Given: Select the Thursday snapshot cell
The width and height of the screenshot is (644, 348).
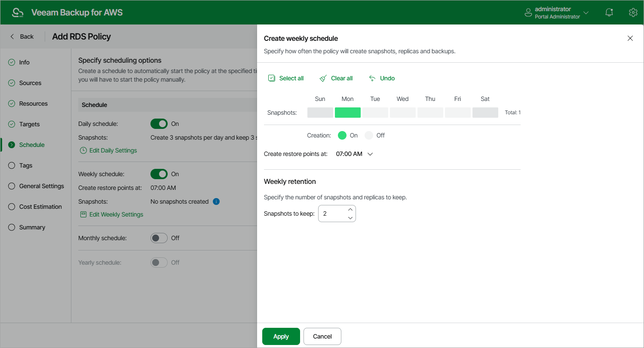Looking at the screenshot, I should [430, 113].
